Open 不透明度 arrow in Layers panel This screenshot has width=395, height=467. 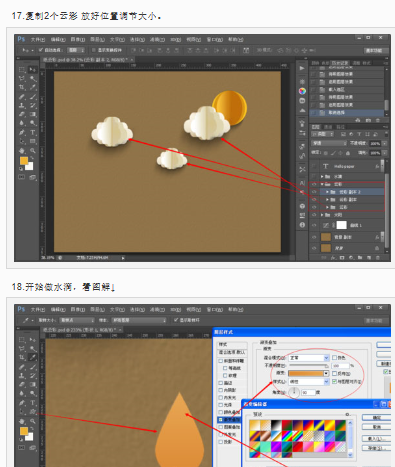coord(384,143)
